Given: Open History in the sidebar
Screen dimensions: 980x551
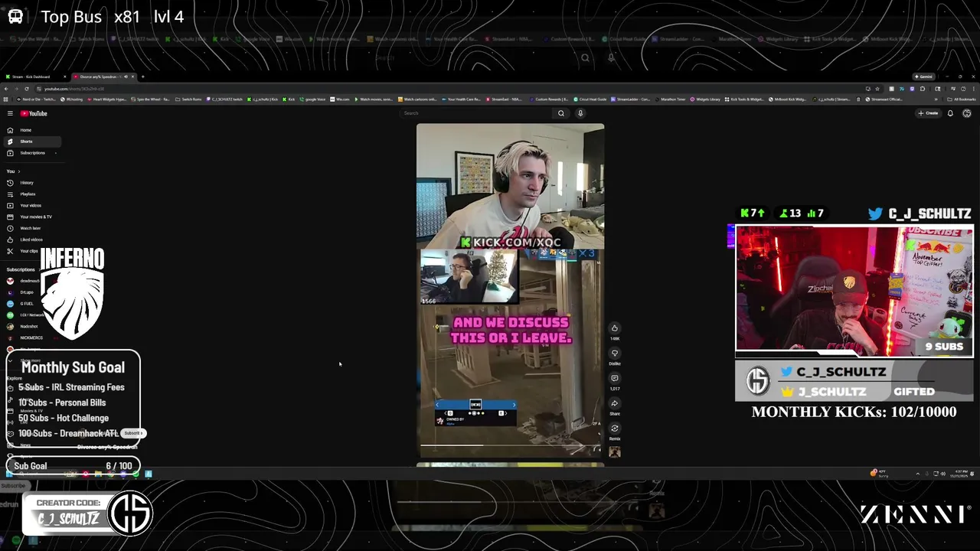Looking at the screenshot, I should point(31,183).
